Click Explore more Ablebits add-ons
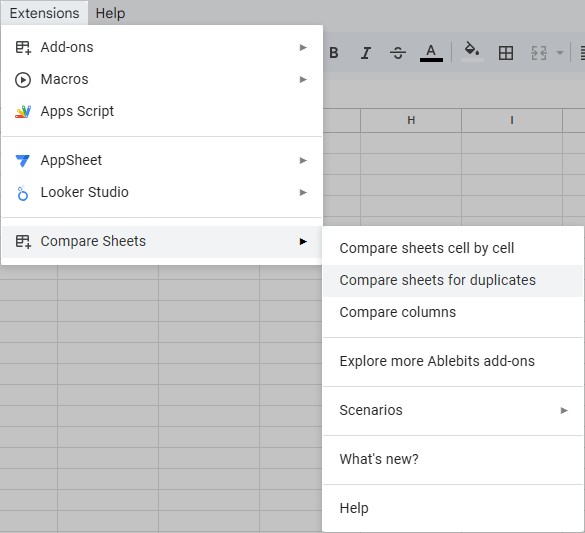 [453, 361]
